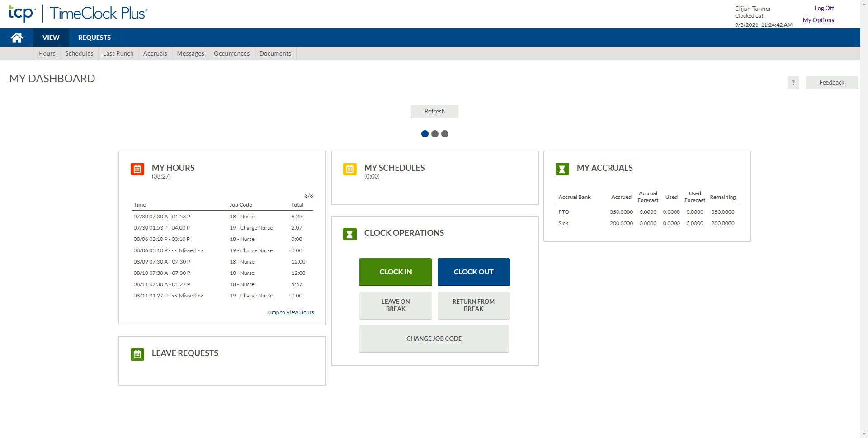Viewport: 868px width, 438px height.
Task: Switch to the Occurrences tab
Action: tap(231, 53)
